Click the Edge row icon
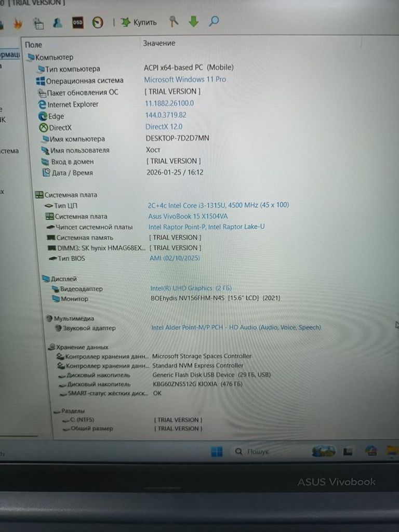 tap(43, 116)
